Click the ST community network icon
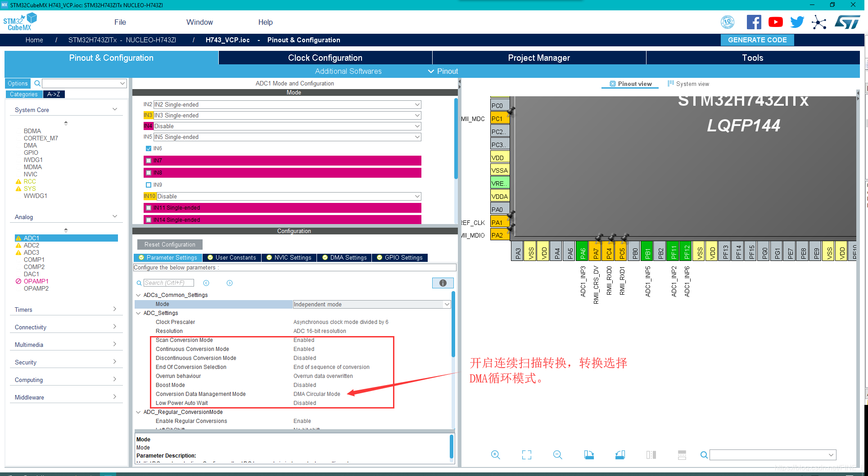This screenshot has height=476, width=868. pos(819,22)
